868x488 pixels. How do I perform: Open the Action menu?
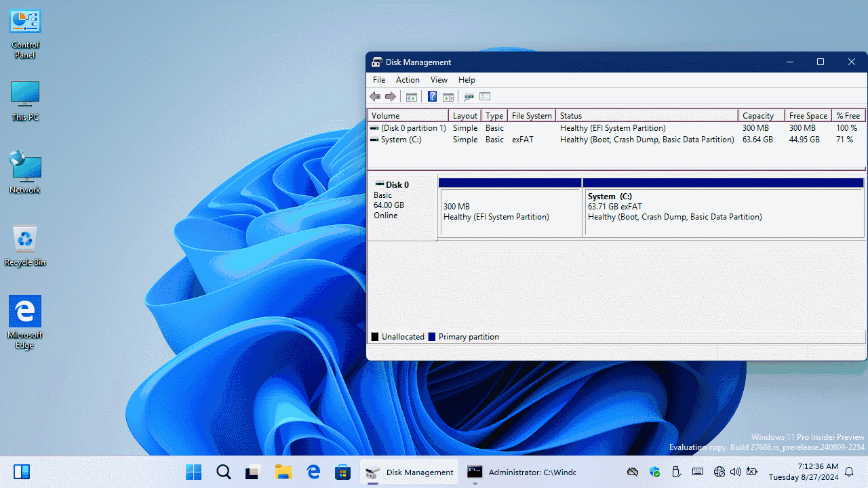[408, 80]
